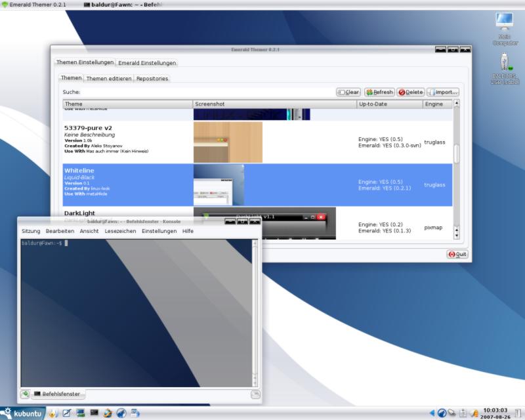Open the Themen Einstellungen tab

tap(85, 62)
